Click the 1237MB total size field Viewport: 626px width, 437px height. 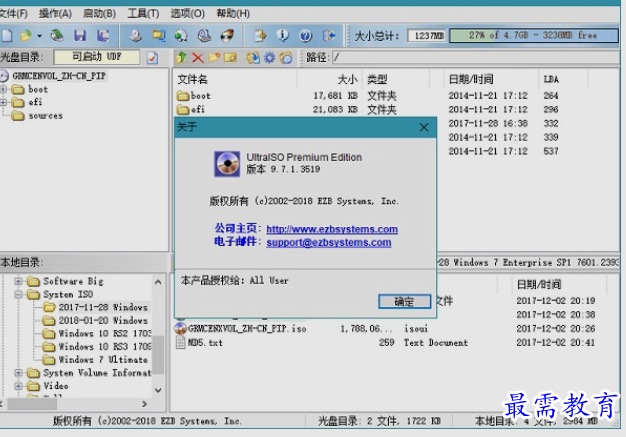pyautogui.click(x=428, y=36)
